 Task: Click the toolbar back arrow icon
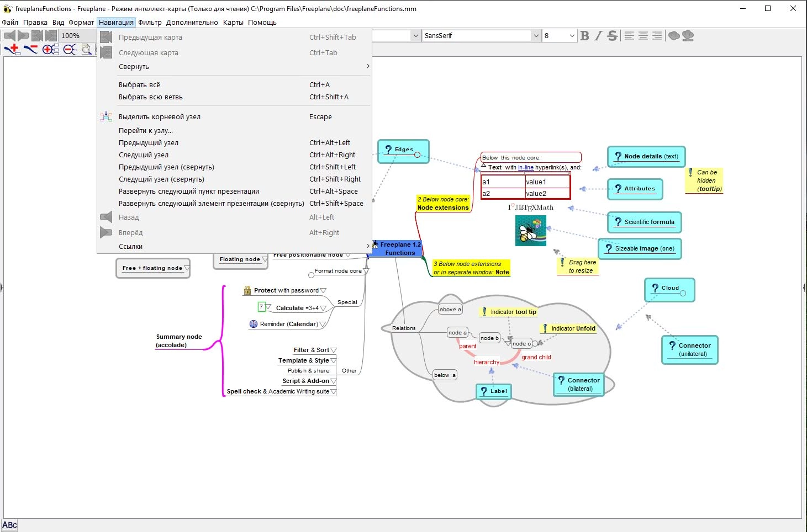(9, 36)
